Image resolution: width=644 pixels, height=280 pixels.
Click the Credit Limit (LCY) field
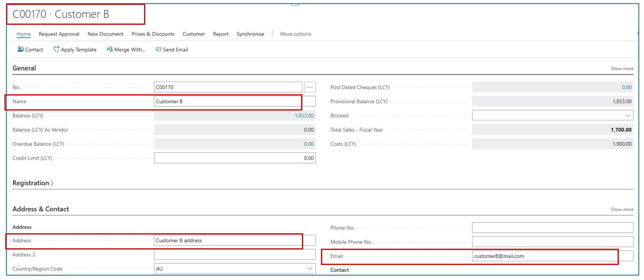pyautogui.click(x=235, y=158)
